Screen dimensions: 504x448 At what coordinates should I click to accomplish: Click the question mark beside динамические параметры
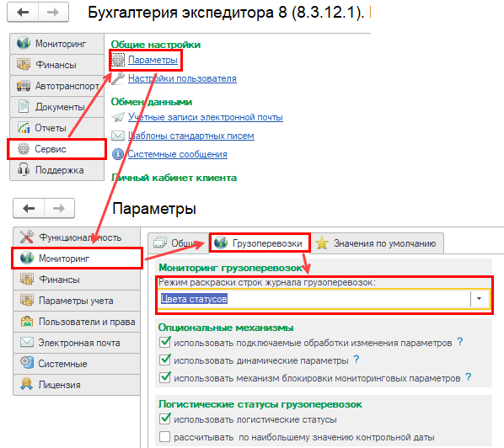[x=357, y=359]
